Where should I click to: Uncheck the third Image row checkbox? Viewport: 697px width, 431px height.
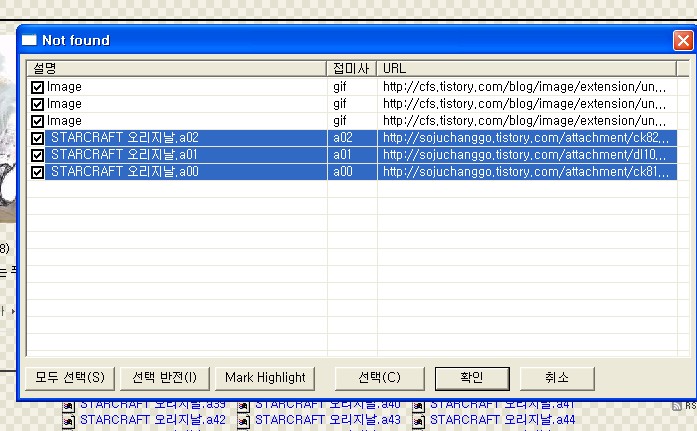point(37,121)
